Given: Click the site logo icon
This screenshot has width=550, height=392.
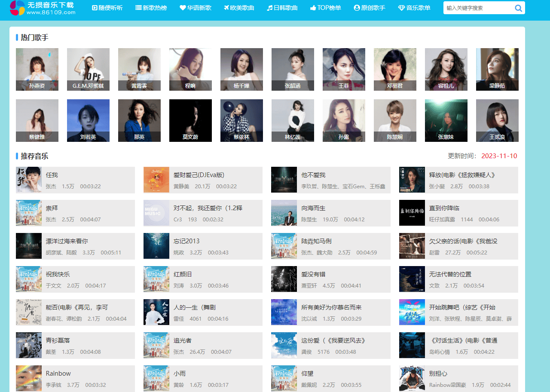Looking at the screenshot, I should point(17,8).
